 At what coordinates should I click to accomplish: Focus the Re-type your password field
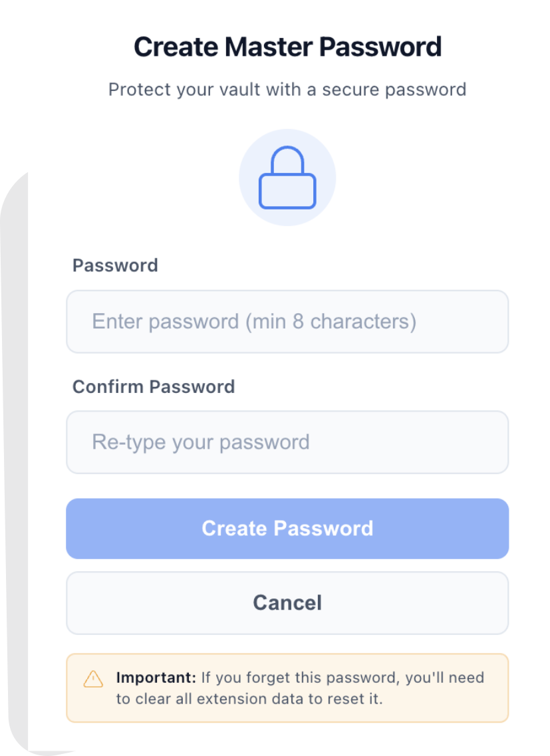click(287, 442)
